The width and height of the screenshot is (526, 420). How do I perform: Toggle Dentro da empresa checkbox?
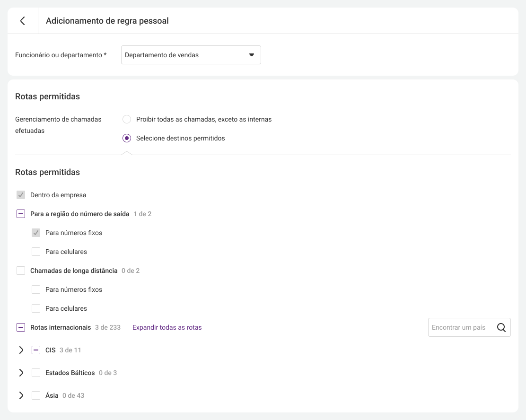[x=21, y=195]
